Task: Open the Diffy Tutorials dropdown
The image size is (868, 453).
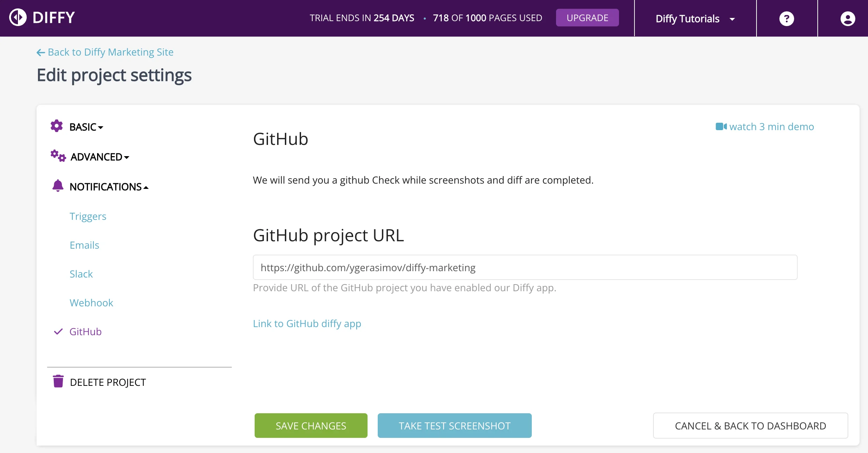Action: (x=695, y=19)
